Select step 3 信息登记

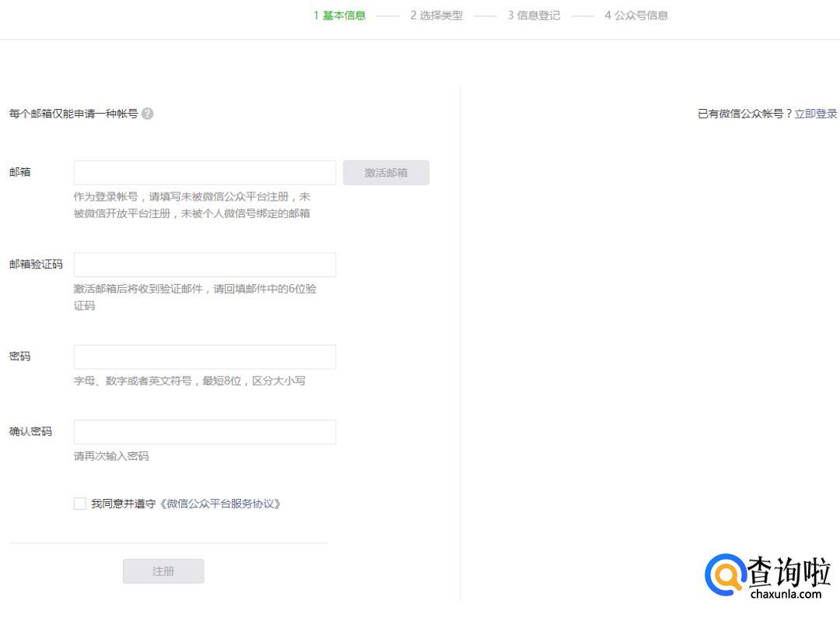pos(534,16)
